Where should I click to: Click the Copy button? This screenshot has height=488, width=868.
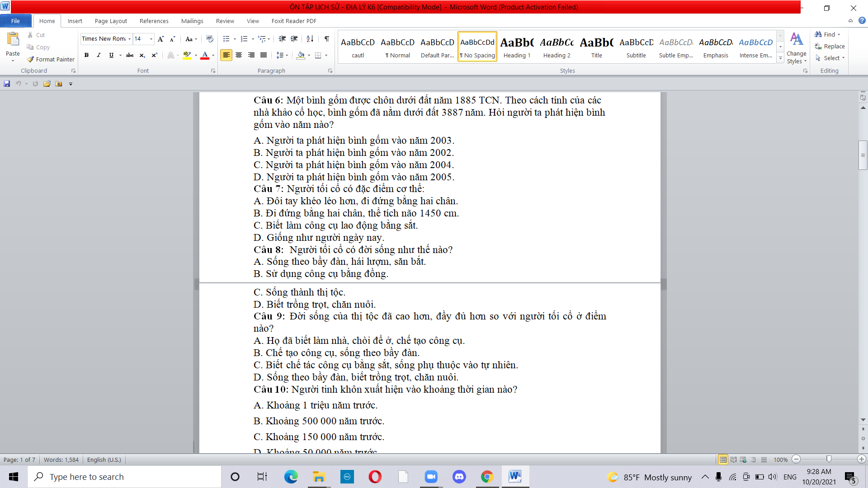coord(38,47)
